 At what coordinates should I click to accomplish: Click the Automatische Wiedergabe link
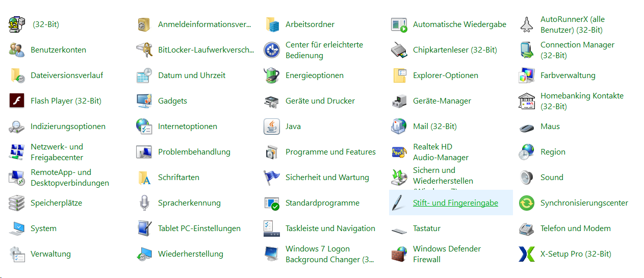point(459,24)
